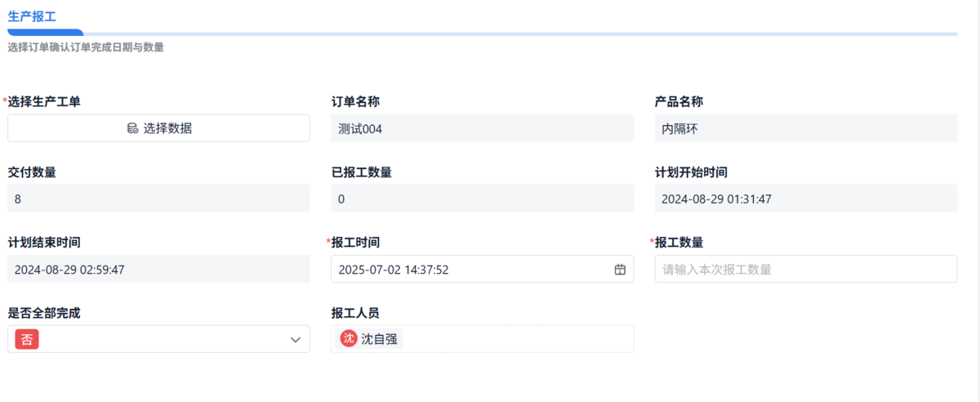Click the 产品名称 field showing 内隔环
The height and width of the screenshot is (402, 980).
806,128
